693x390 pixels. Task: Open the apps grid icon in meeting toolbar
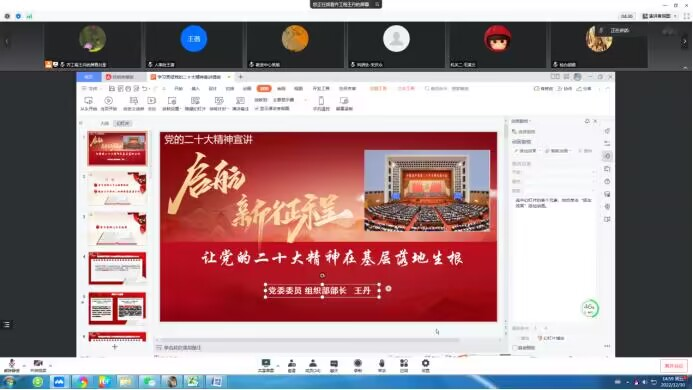[404, 366]
